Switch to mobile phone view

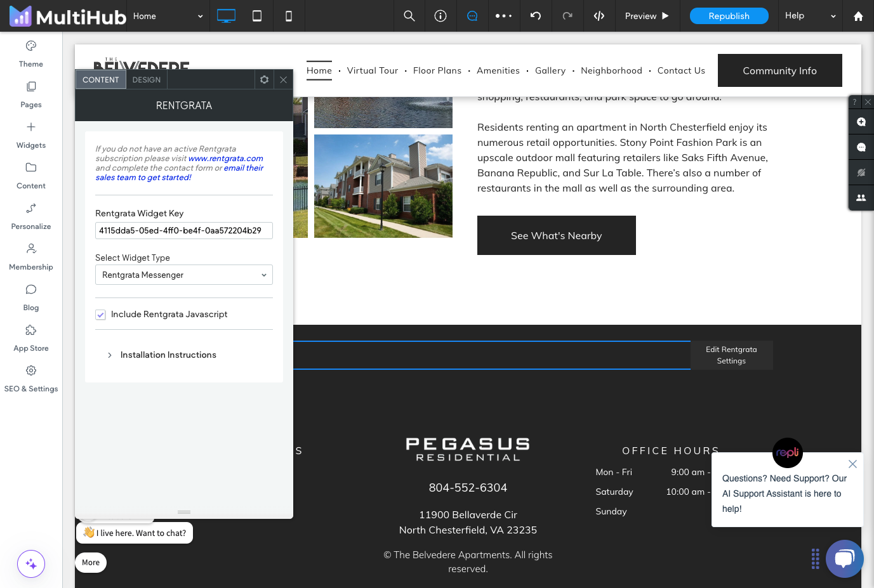289,16
